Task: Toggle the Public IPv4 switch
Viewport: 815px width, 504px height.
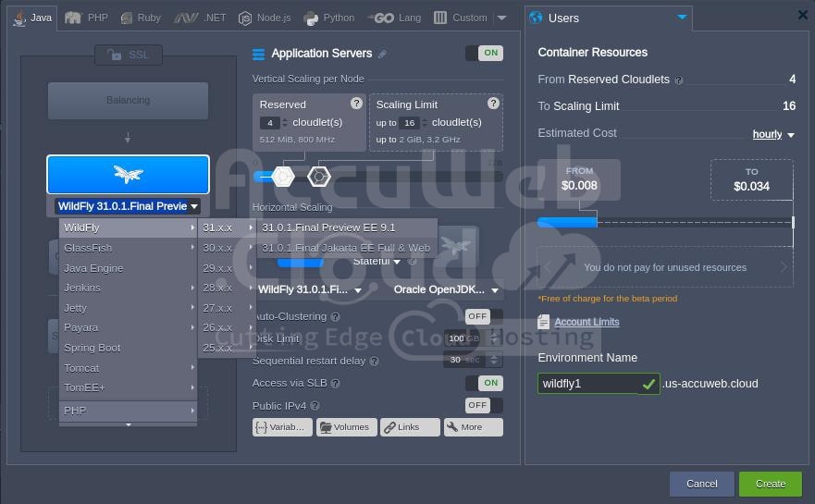Action: click(x=485, y=405)
